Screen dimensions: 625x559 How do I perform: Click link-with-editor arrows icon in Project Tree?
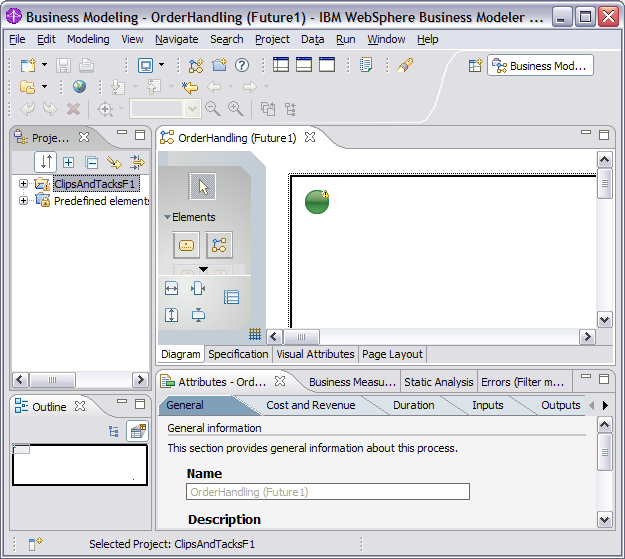click(x=137, y=162)
